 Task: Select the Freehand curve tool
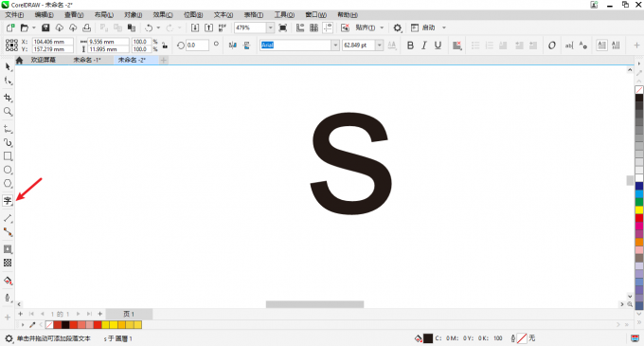click(x=8, y=129)
